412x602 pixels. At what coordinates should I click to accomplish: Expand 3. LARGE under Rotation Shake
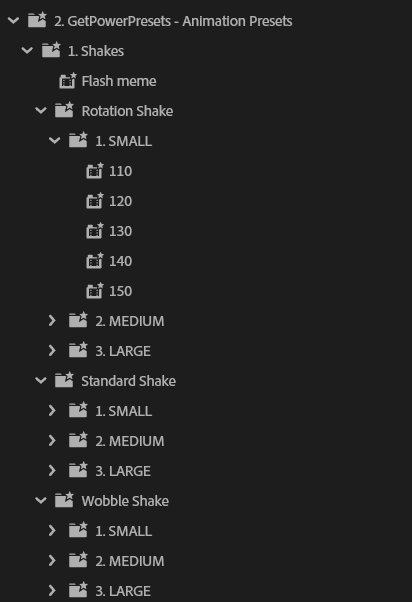[x=52, y=351]
